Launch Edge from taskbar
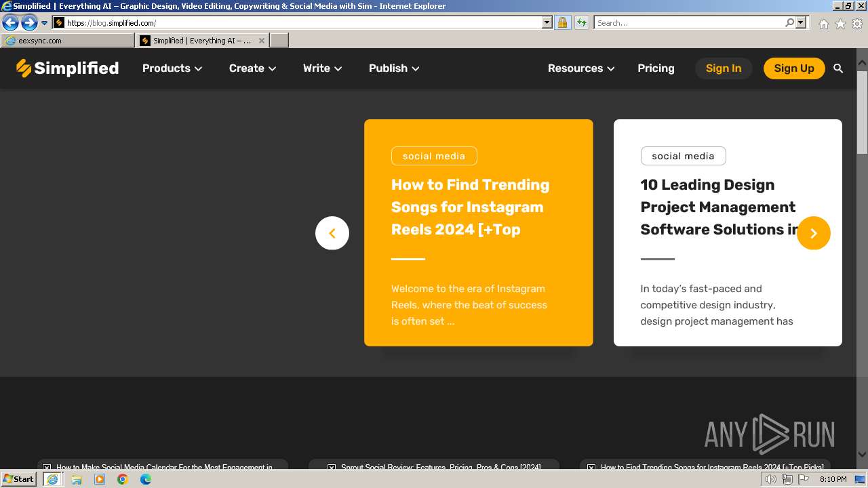The width and height of the screenshot is (868, 488). point(146,479)
